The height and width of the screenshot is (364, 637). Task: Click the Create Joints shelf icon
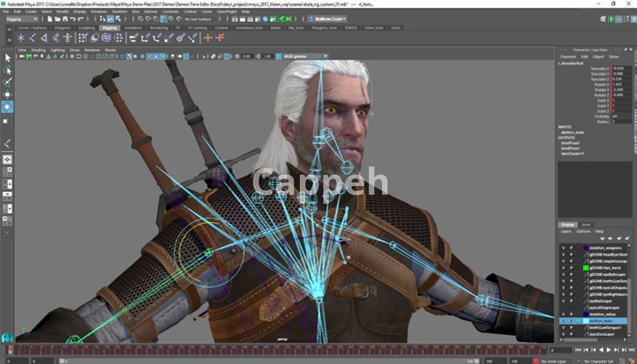coord(21,38)
